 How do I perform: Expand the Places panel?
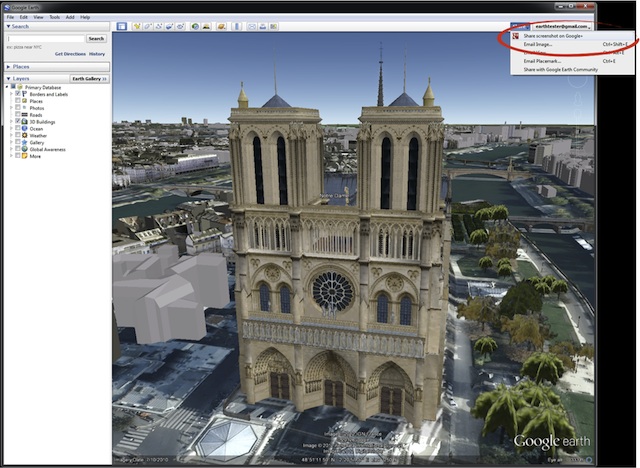click(x=8, y=67)
